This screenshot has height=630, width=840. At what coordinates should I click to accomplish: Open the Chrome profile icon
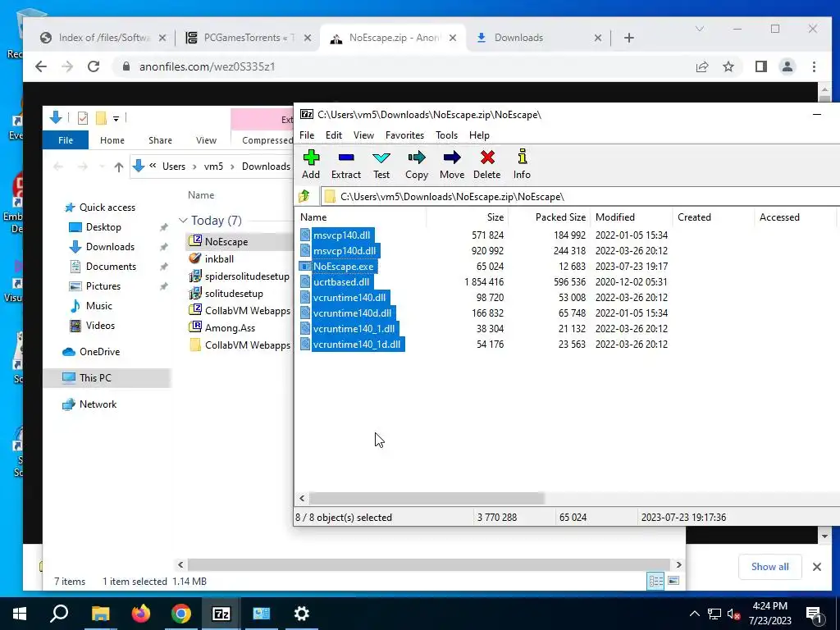[x=787, y=66]
